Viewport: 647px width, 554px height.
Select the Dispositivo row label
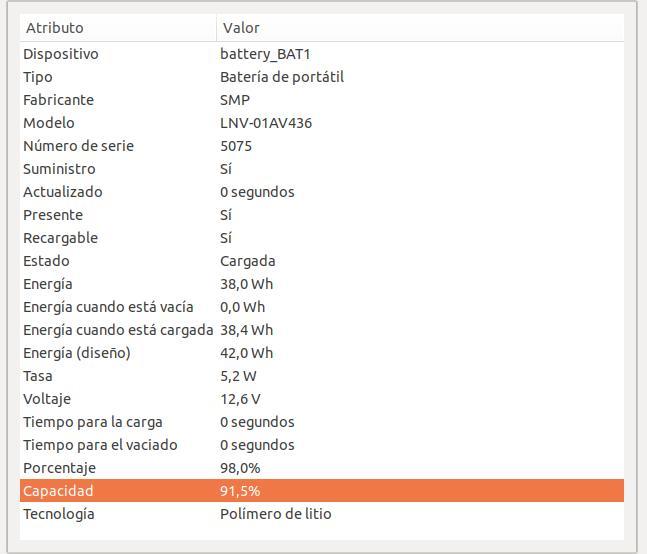[x=61, y=54]
